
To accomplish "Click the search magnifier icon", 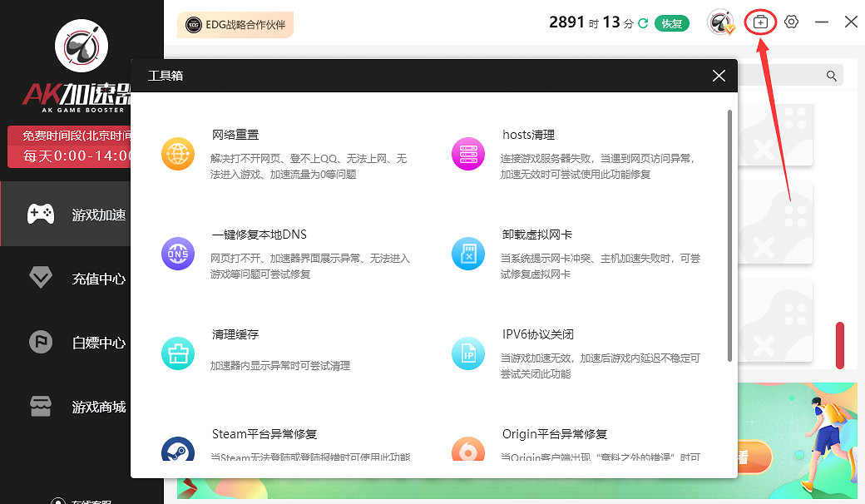I will pyautogui.click(x=831, y=75).
